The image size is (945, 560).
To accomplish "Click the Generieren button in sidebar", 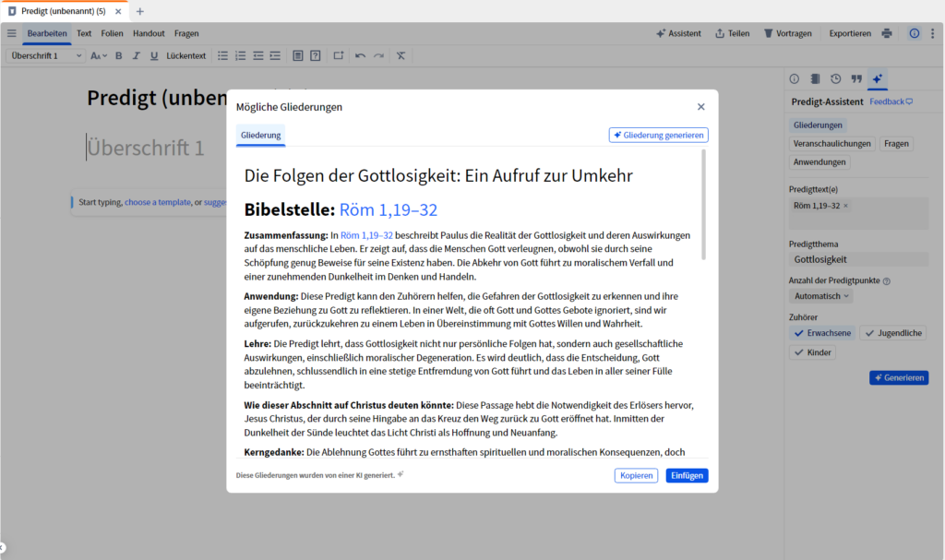I will tap(899, 377).
